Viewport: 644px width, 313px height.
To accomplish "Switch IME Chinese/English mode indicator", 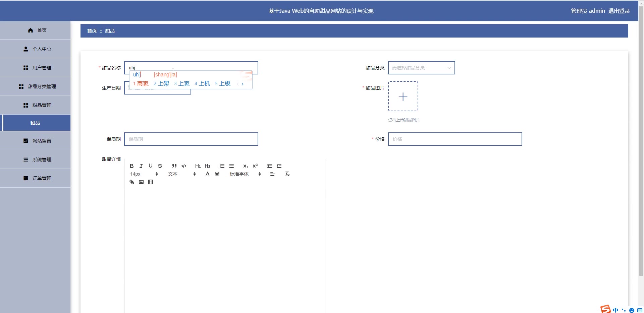I will click(615, 310).
